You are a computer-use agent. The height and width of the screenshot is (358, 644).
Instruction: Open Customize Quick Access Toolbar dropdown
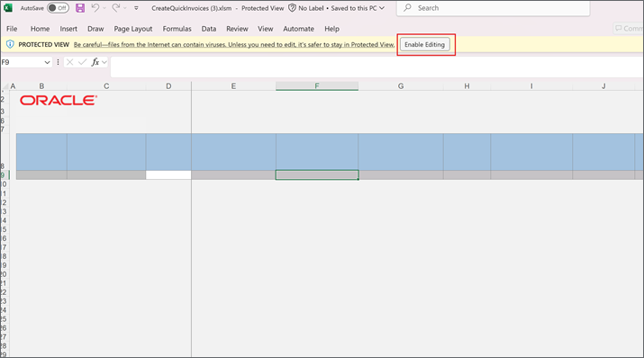point(136,8)
